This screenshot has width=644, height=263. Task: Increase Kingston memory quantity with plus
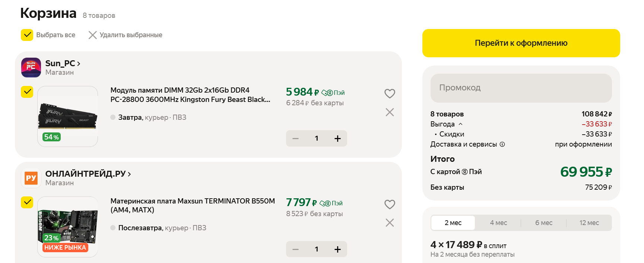(x=337, y=138)
